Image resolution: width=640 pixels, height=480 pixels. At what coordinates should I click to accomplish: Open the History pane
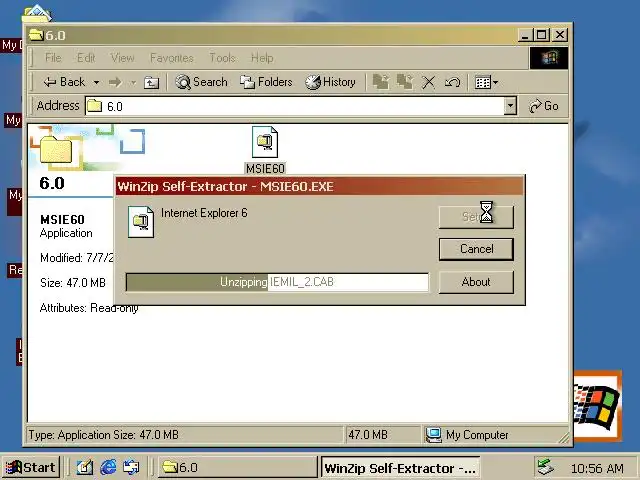click(x=330, y=82)
